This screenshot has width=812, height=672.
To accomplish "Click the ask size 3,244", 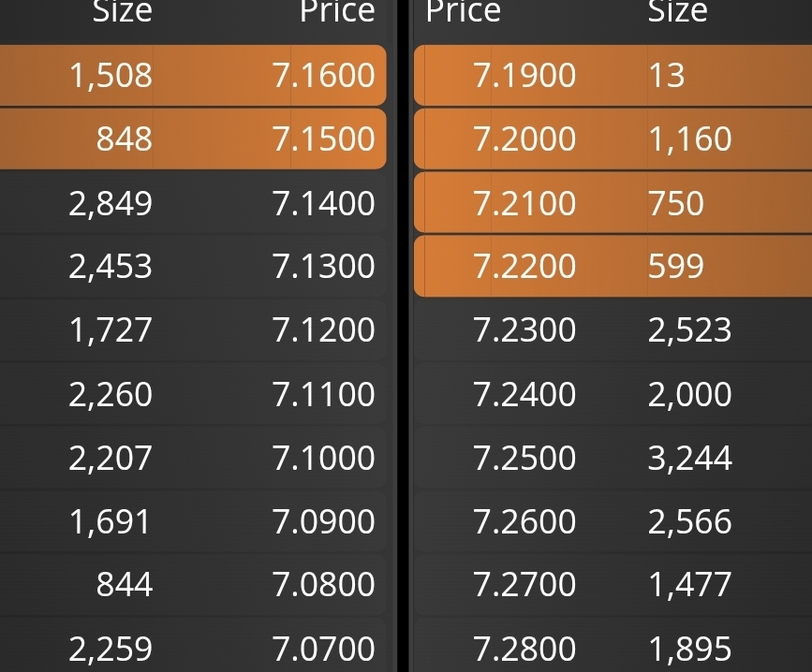I will [689, 458].
